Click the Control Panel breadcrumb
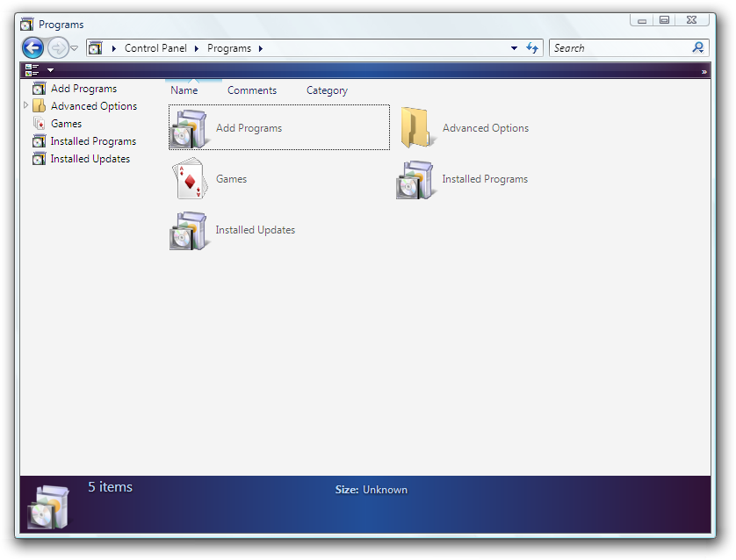Screen dimensions: 736x560 point(155,48)
